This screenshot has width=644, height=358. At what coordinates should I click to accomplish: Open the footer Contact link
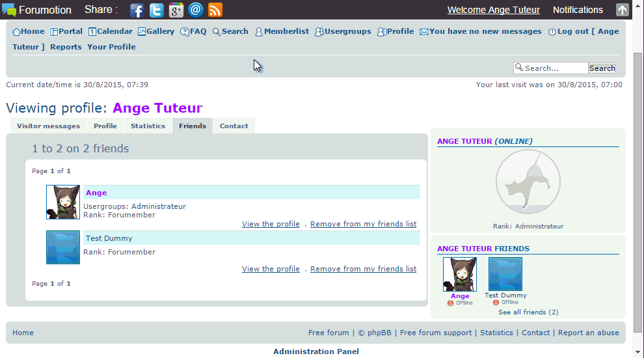535,333
